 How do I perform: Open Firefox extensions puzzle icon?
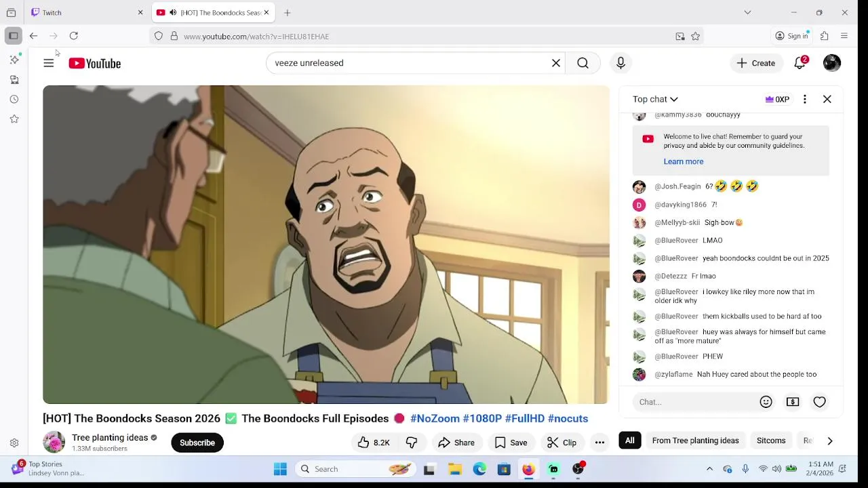click(825, 36)
